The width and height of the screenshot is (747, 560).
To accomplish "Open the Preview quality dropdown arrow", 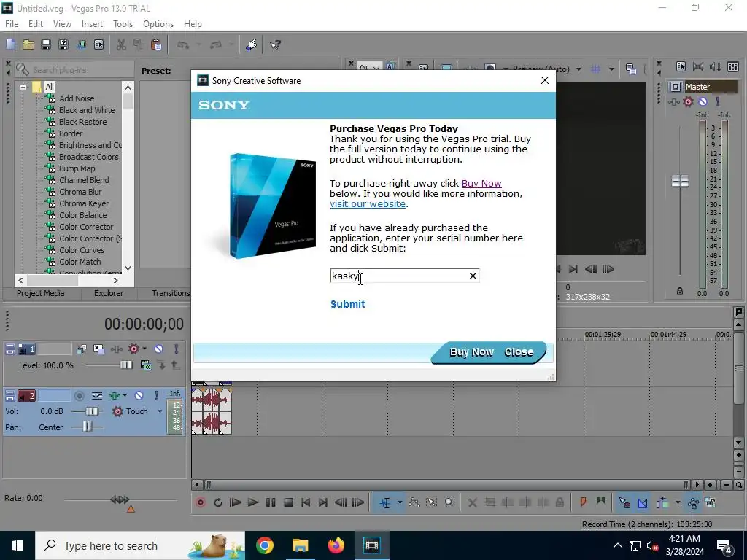I will click(x=578, y=69).
